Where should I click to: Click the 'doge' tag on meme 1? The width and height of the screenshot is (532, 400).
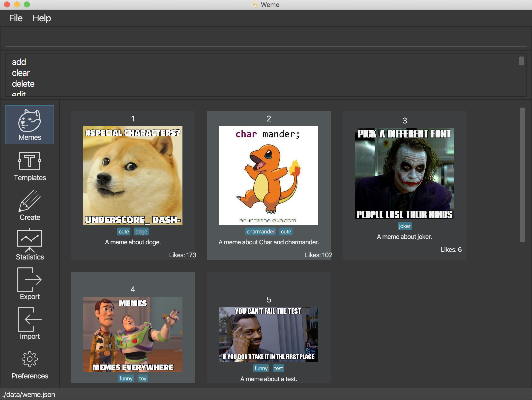pos(141,231)
